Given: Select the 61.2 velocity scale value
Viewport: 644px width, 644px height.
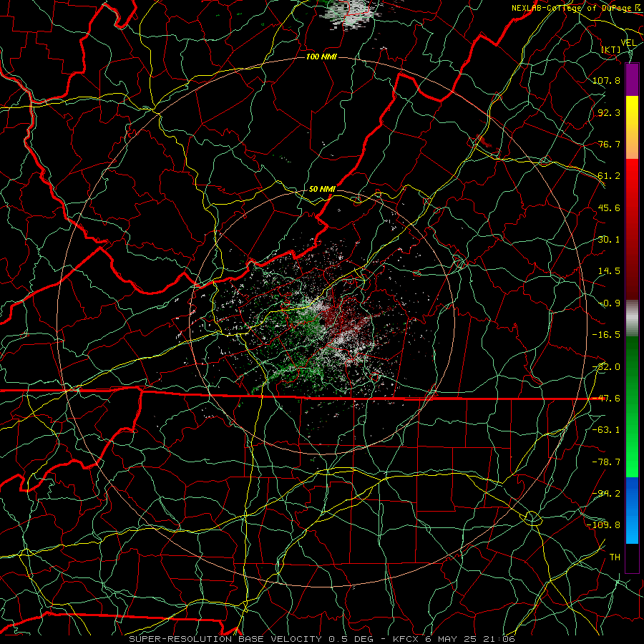Looking at the screenshot, I should tap(609, 176).
